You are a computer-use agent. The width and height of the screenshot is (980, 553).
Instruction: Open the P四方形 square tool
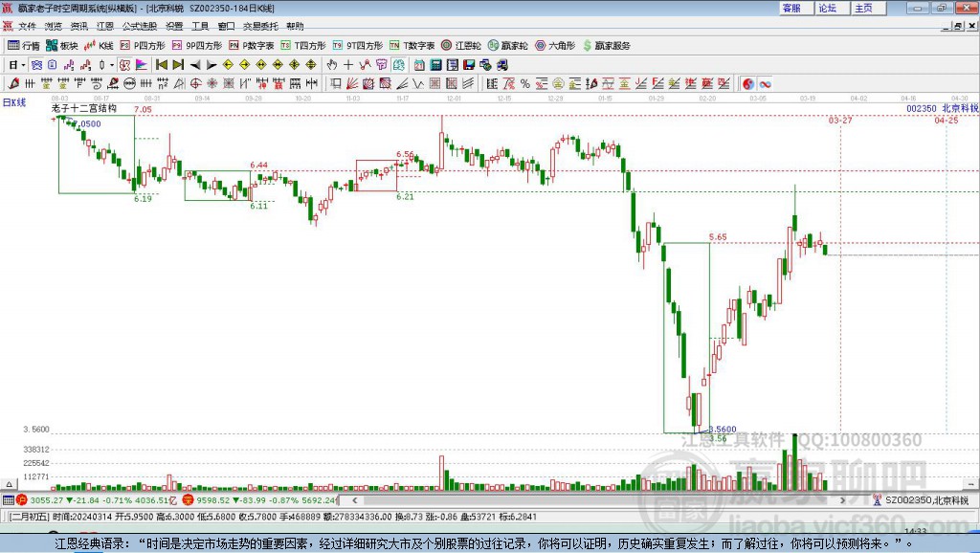click(x=143, y=46)
